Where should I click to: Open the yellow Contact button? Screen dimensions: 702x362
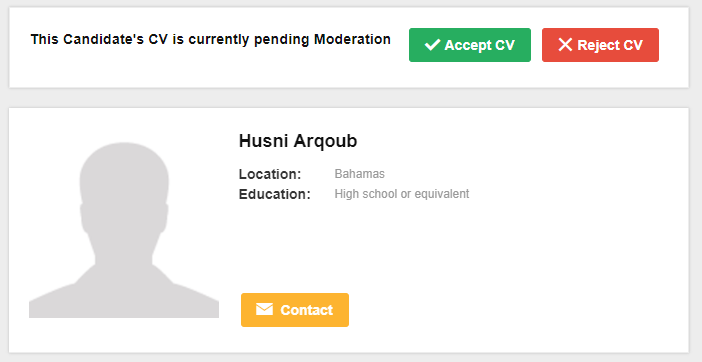[x=295, y=310]
